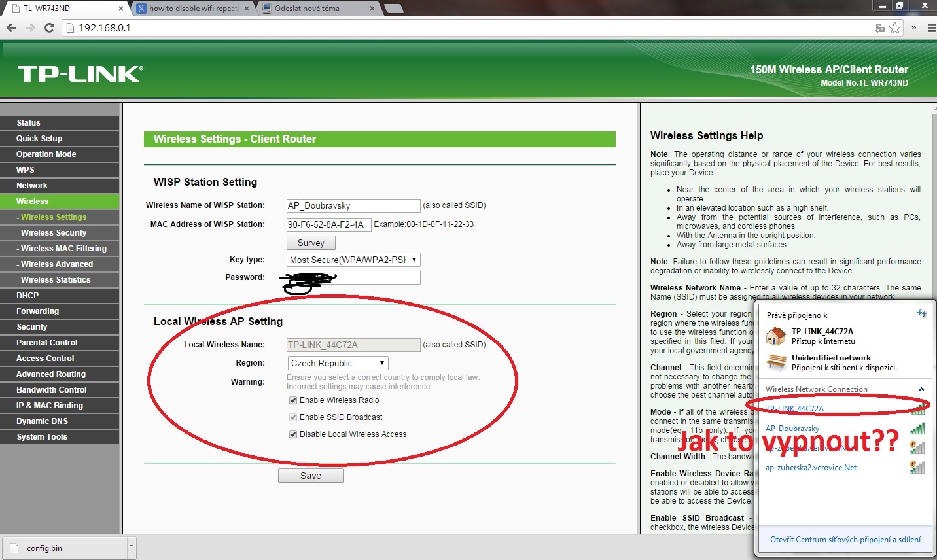Close the TL-WR743ND tab

pyautogui.click(x=121, y=9)
